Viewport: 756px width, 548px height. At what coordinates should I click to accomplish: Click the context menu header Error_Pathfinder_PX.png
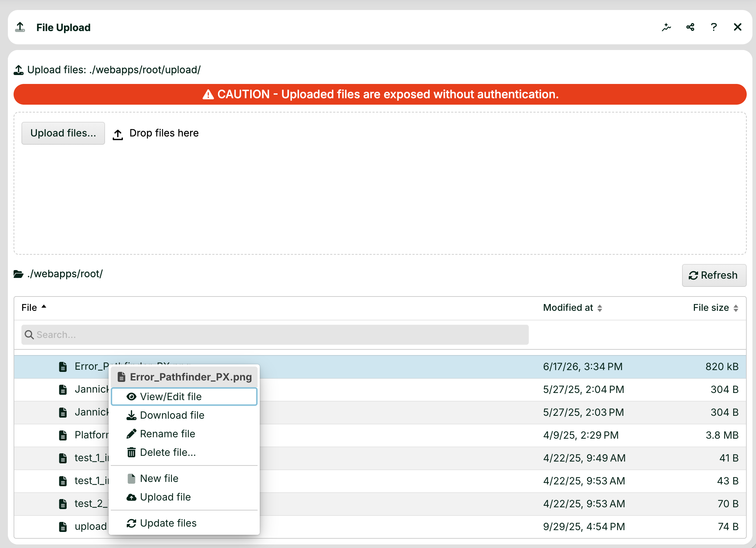pyautogui.click(x=184, y=377)
